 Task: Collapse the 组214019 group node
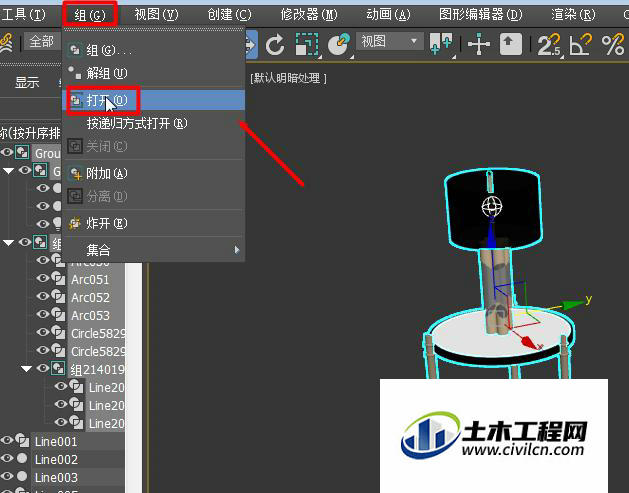pos(26,368)
